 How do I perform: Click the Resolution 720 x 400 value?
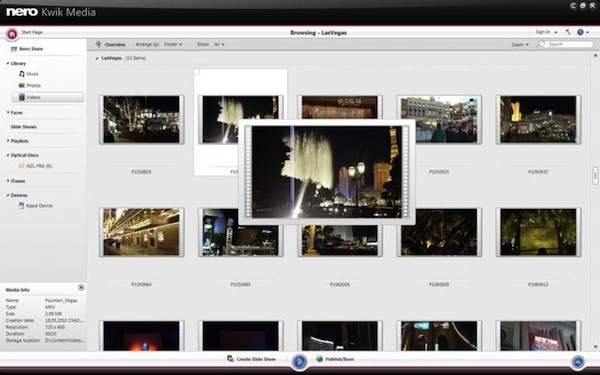55,327
